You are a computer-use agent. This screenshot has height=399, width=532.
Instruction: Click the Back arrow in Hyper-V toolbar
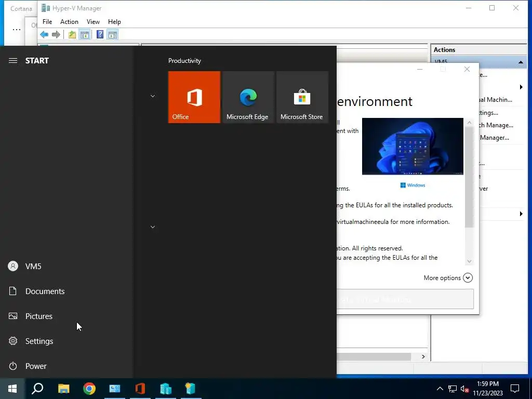pos(44,34)
